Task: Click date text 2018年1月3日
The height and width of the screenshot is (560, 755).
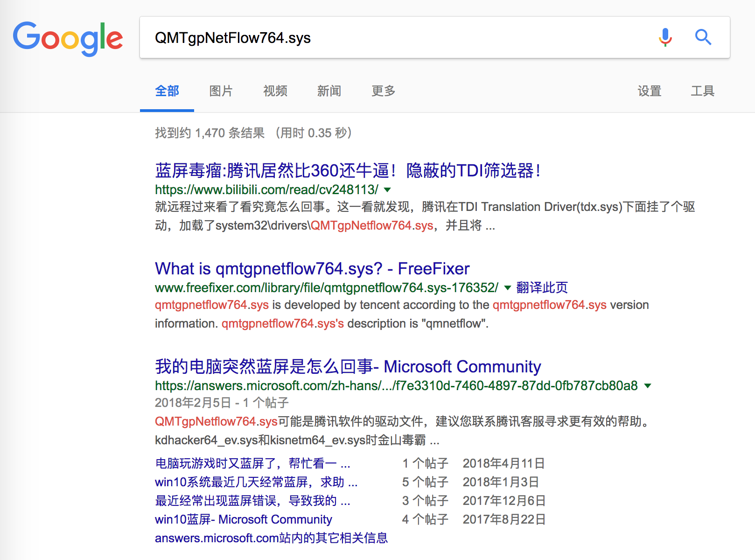Action: [501, 482]
